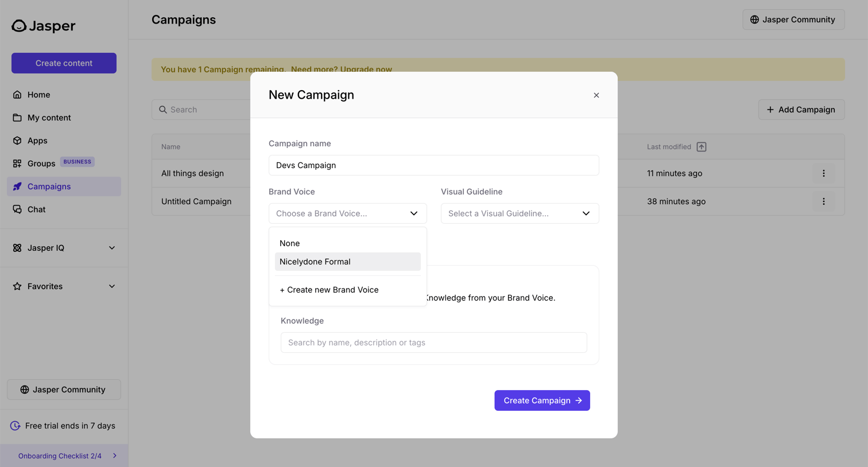This screenshot has width=868, height=467.
Task: Toggle the Brand Voice dropdown
Action: 348,213
